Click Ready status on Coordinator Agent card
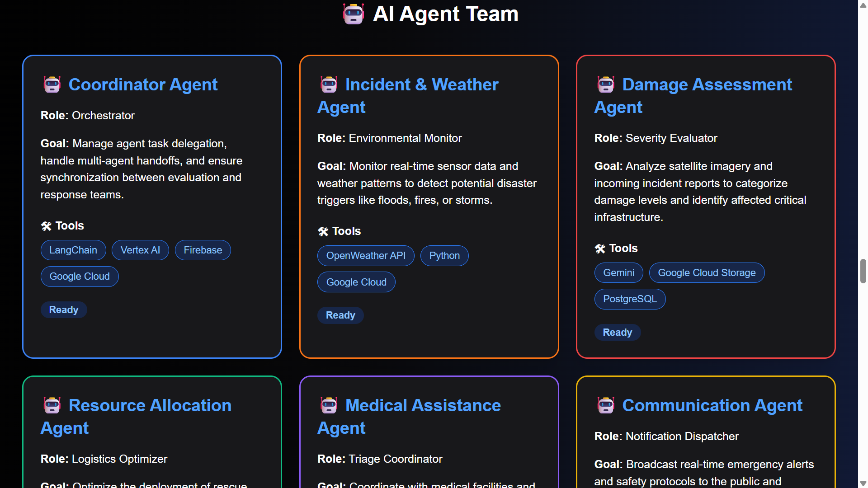The height and width of the screenshot is (488, 868). [64, 310]
